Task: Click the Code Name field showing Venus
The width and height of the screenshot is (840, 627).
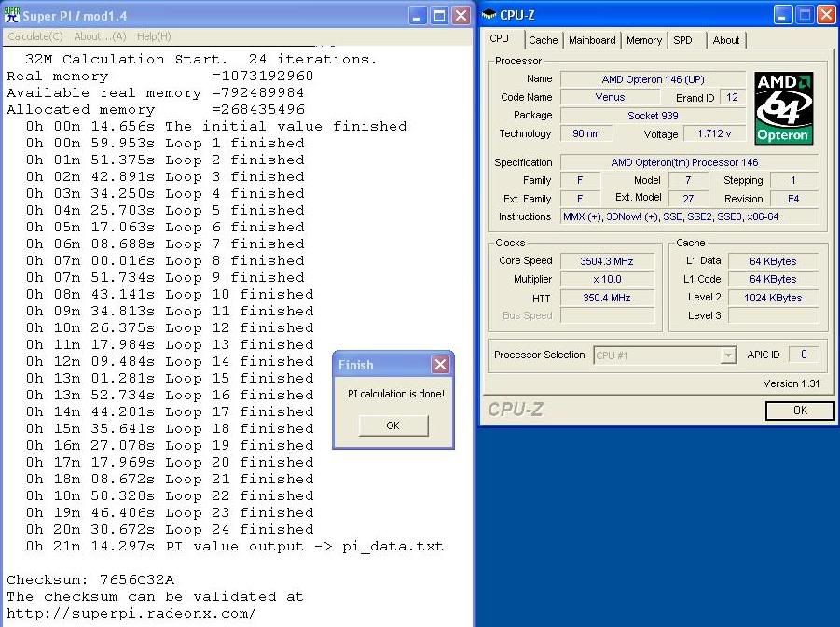Action: coord(610,97)
